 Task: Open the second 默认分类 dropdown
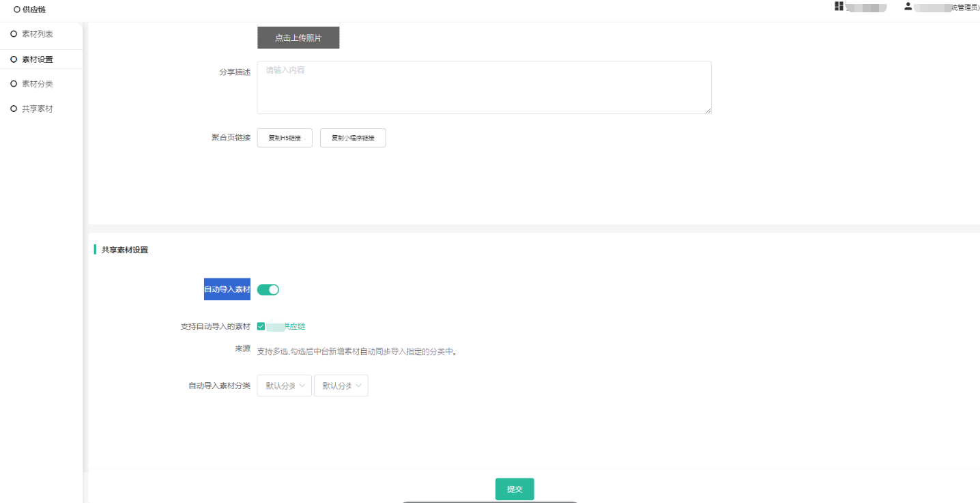(x=341, y=386)
